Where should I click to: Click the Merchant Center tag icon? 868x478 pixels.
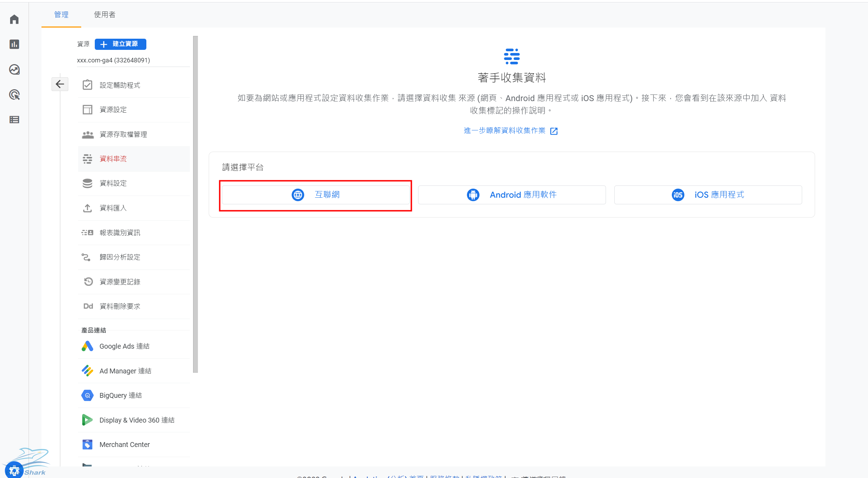click(87, 445)
